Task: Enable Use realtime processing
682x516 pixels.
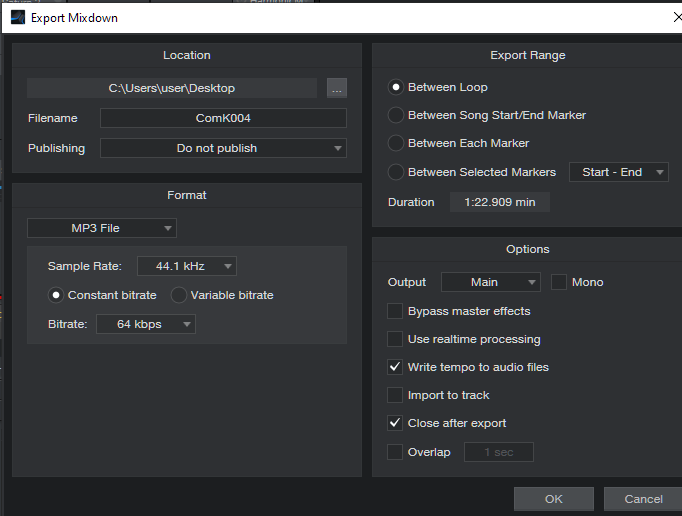Action: [x=395, y=339]
